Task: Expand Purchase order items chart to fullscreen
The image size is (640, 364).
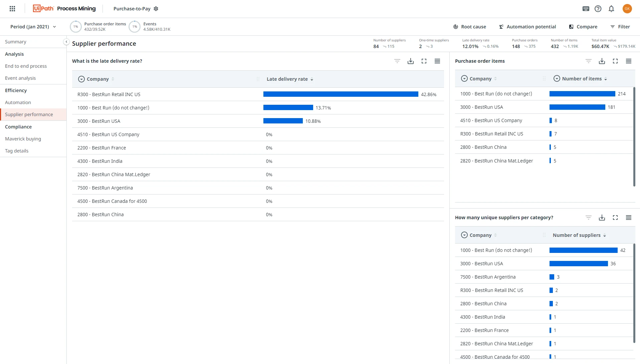Action: [x=615, y=61]
